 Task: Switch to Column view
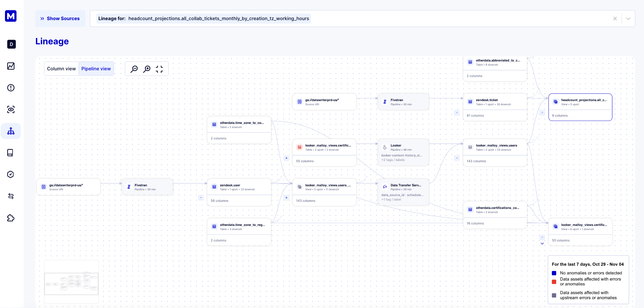[61, 69]
